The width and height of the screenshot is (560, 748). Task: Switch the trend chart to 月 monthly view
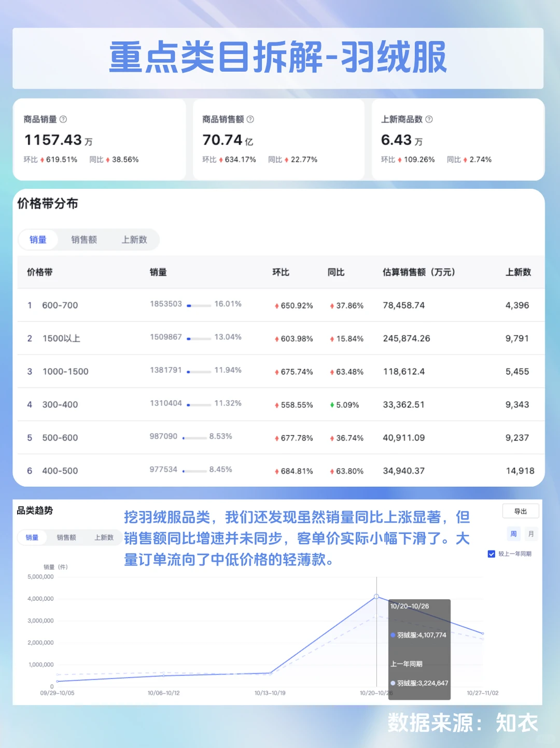(531, 533)
